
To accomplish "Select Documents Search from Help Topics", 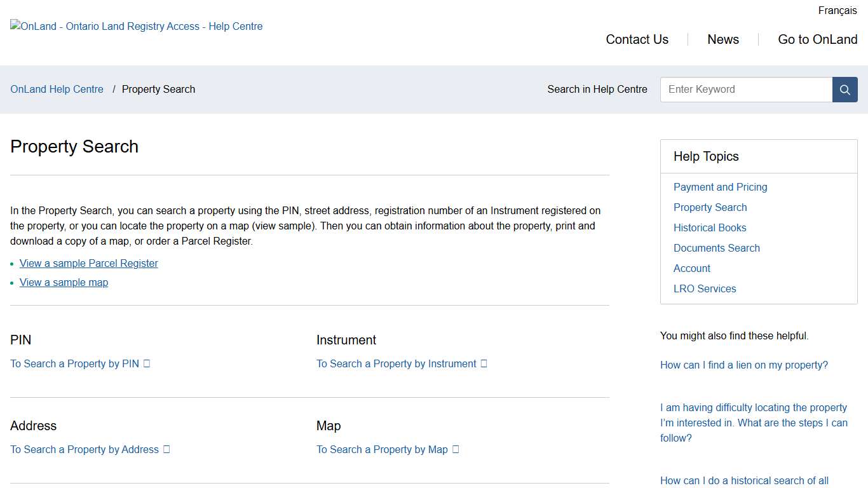I will pyautogui.click(x=716, y=248).
